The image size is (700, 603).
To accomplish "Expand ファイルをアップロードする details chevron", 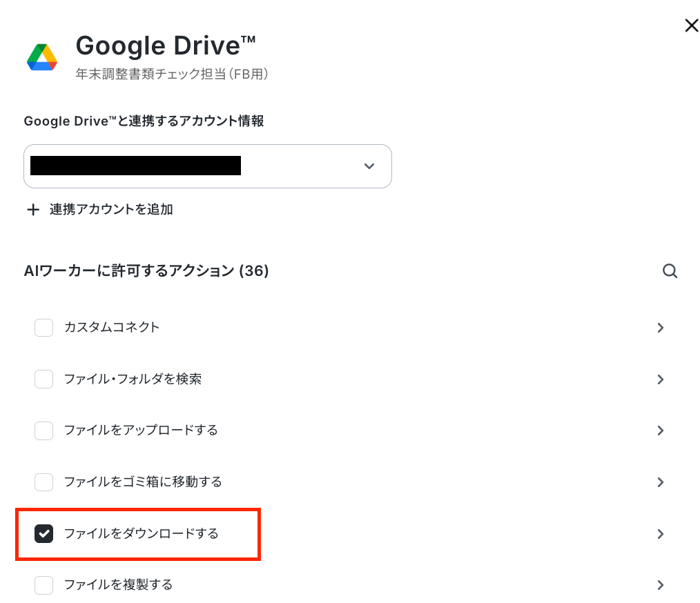I will click(661, 431).
